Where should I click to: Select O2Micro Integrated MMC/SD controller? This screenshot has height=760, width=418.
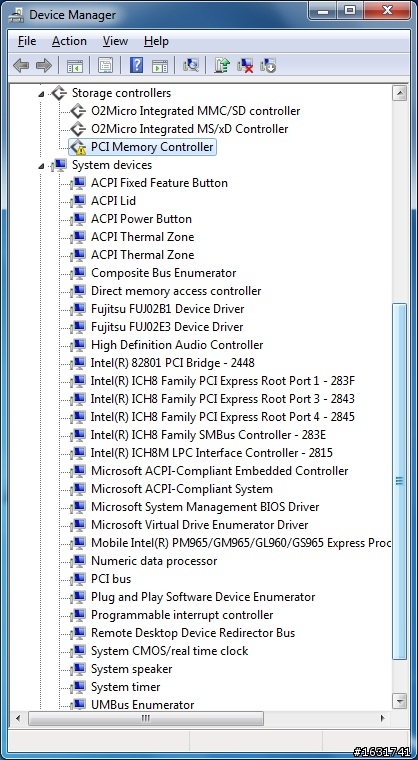point(195,111)
